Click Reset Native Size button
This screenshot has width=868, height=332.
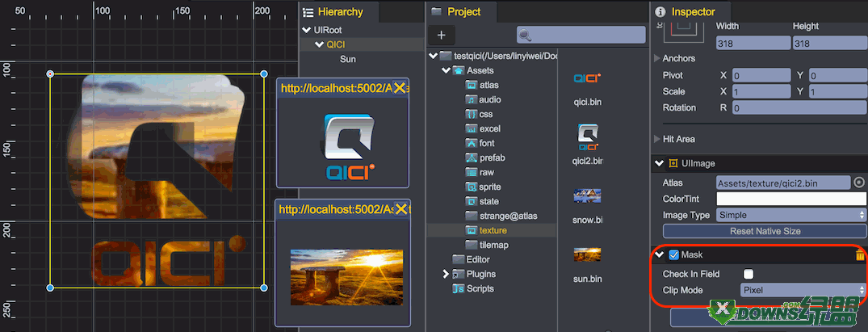pyautogui.click(x=765, y=231)
